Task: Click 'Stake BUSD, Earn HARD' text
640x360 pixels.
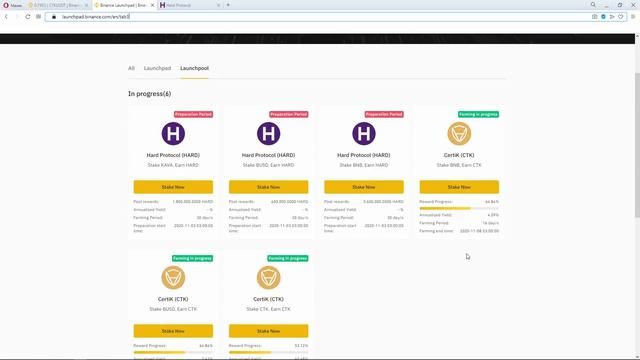Action: pos(269,165)
